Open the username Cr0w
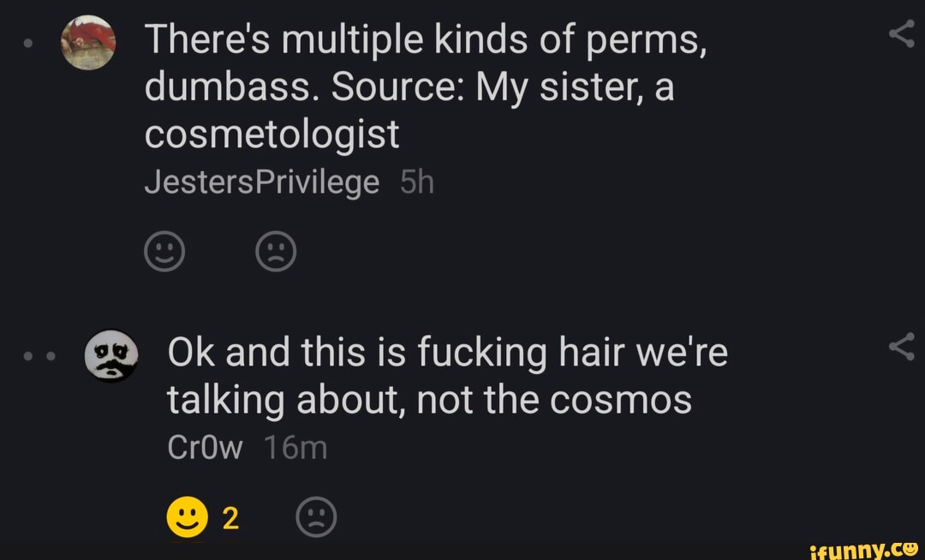Image resolution: width=925 pixels, height=560 pixels. (x=205, y=446)
